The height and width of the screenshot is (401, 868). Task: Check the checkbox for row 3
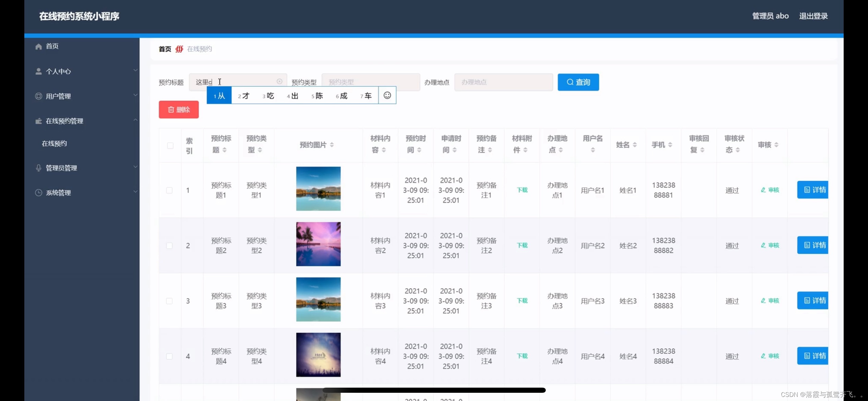pyautogui.click(x=169, y=301)
